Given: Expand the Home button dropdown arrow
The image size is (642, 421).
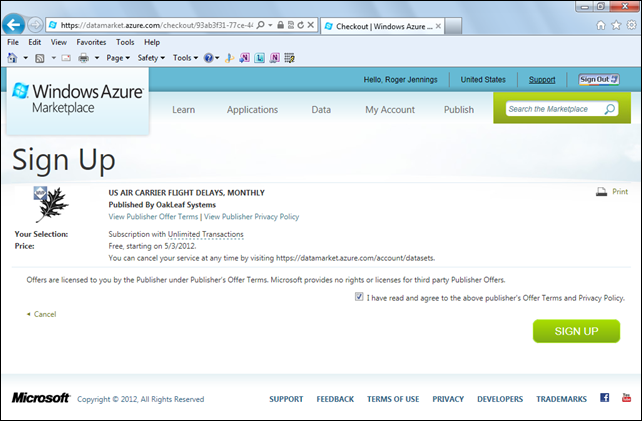Looking at the screenshot, I should tap(25, 58).
